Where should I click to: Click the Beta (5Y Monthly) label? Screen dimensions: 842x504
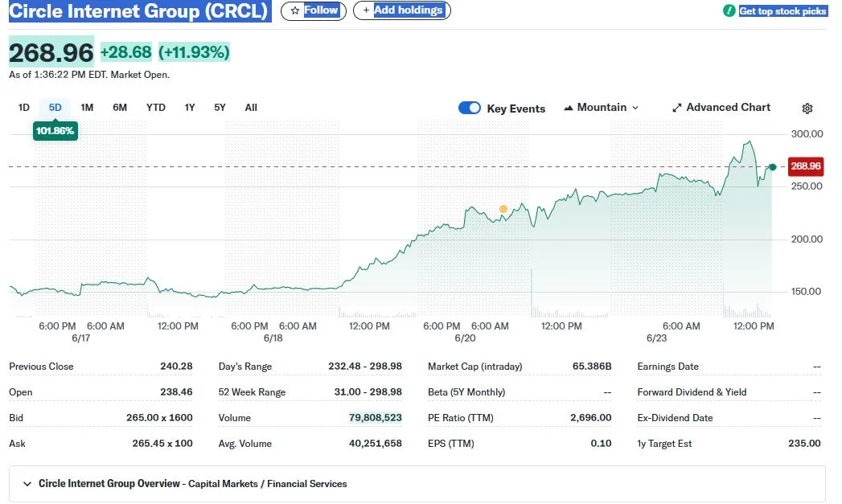point(466,392)
